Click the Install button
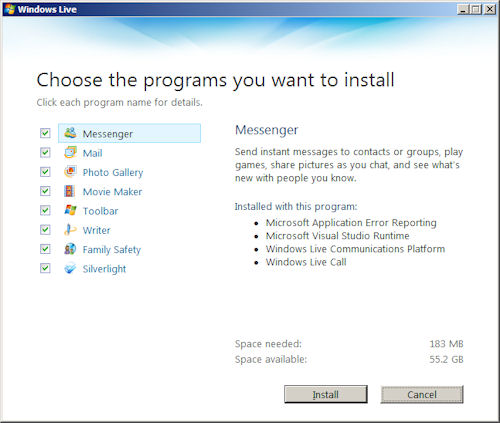The height and width of the screenshot is (423, 500). tap(326, 394)
